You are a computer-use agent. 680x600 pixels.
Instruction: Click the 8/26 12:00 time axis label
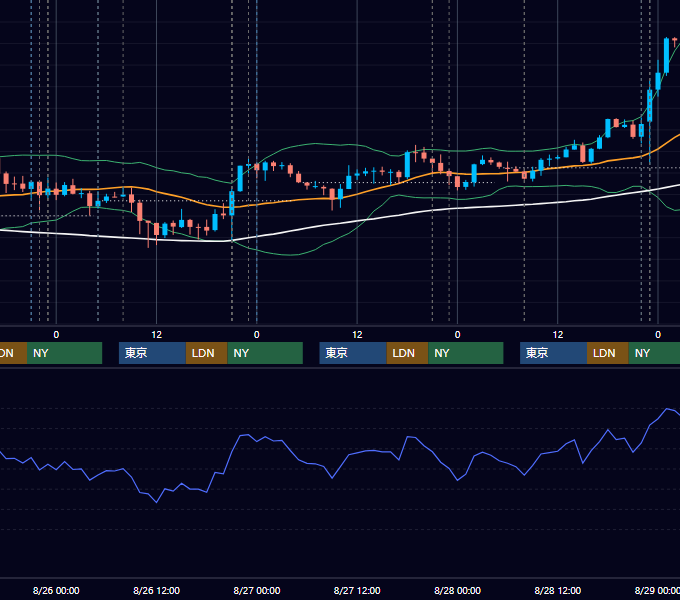(x=156, y=590)
